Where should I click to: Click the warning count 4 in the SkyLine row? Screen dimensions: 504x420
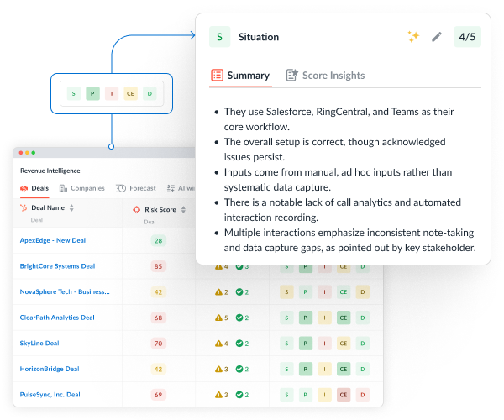point(222,344)
